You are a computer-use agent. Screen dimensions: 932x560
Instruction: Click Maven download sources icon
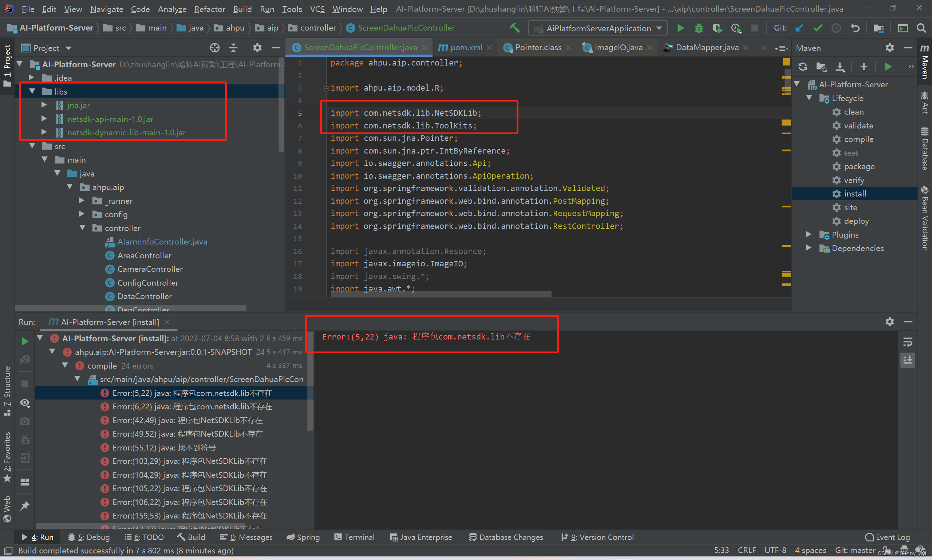(x=840, y=67)
